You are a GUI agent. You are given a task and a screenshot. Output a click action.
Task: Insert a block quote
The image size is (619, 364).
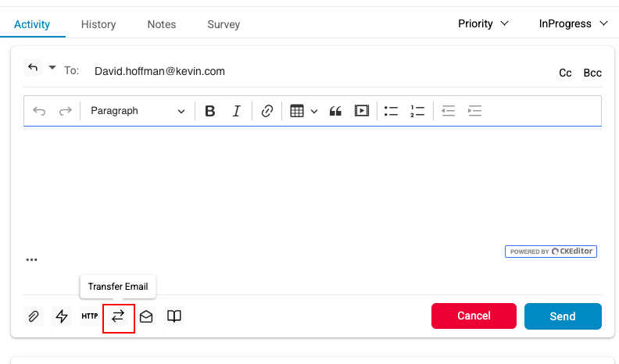coord(336,111)
